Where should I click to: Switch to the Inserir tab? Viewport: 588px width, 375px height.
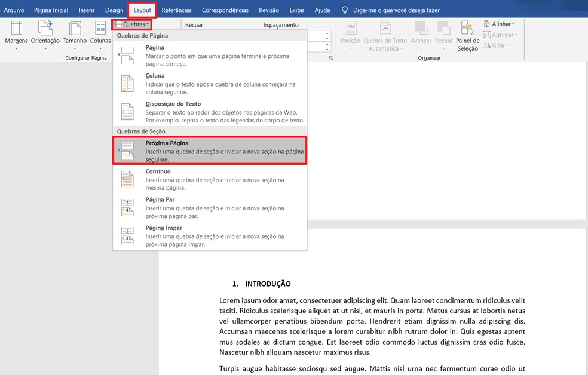(x=87, y=10)
